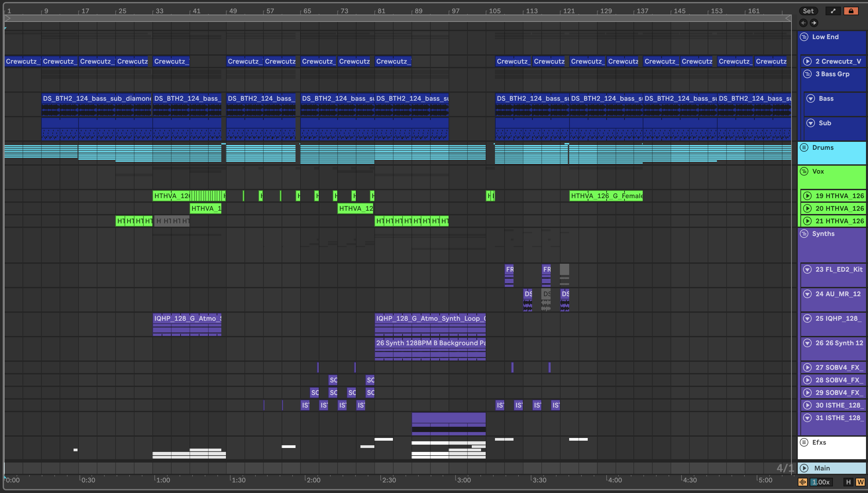Click 4:30 in the time ruler
Viewport: 868px width, 493px height.
tap(689, 480)
